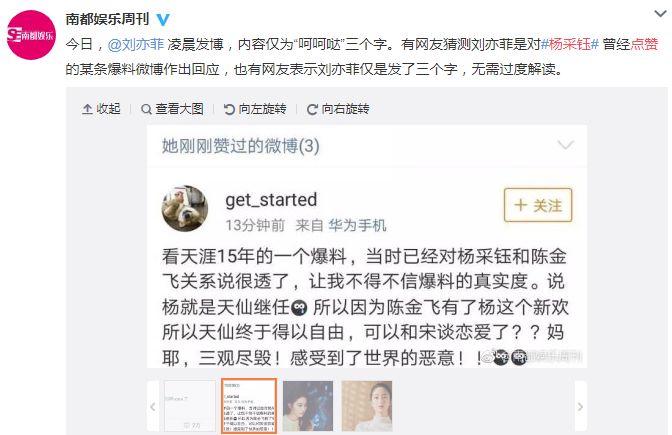Viewport: 672px width, 435px height.
Task: Select the first blank white thumbnail
Action: click(x=190, y=406)
